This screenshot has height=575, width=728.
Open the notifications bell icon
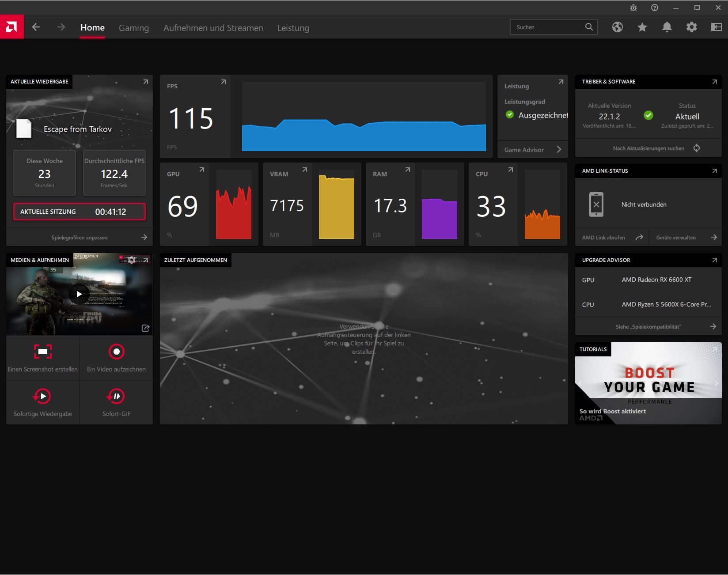point(667,27)
